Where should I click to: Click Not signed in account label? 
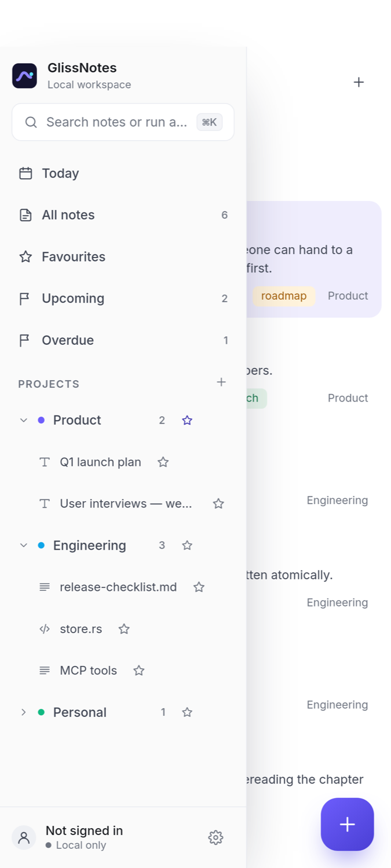[84, 830]
